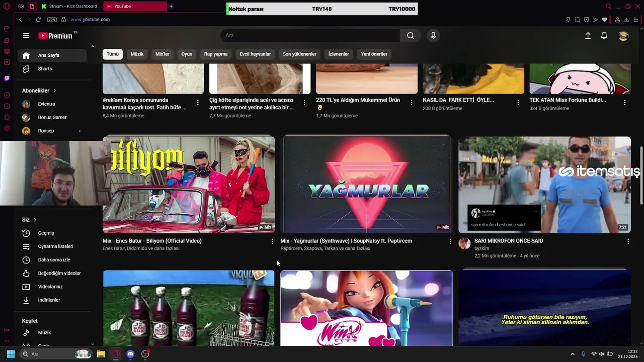This screenshot has width=644, height=362.
Task: Open the account avatar menu
Action: pyautogui.click(x=623, y=36)
